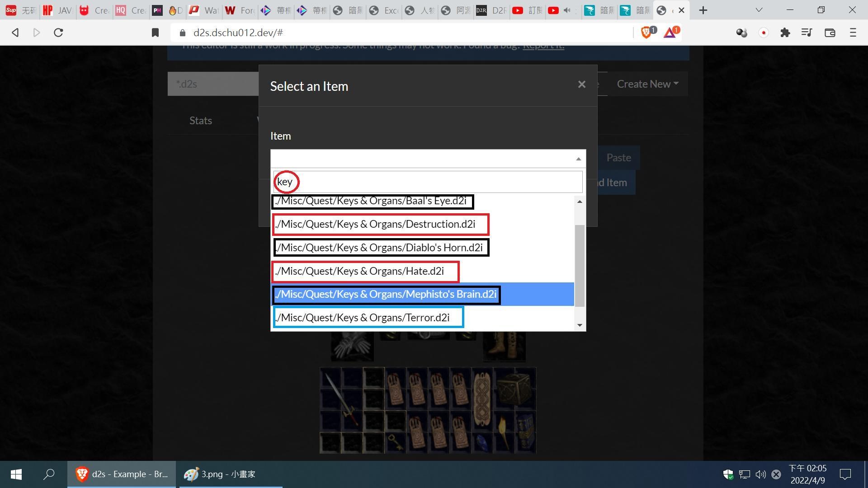Select Mephisto's Brain.d2i option
The image size is (868, 488).
tap(386, 294)
